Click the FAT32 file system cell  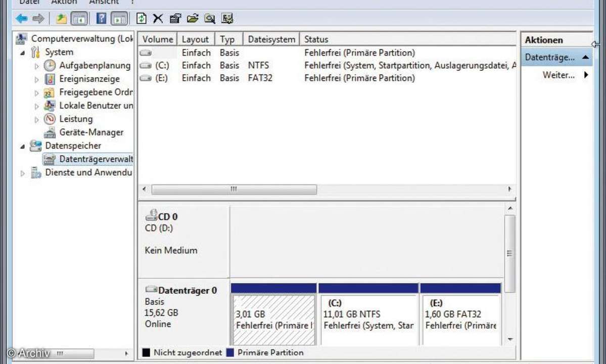click(x=260, y=78)
